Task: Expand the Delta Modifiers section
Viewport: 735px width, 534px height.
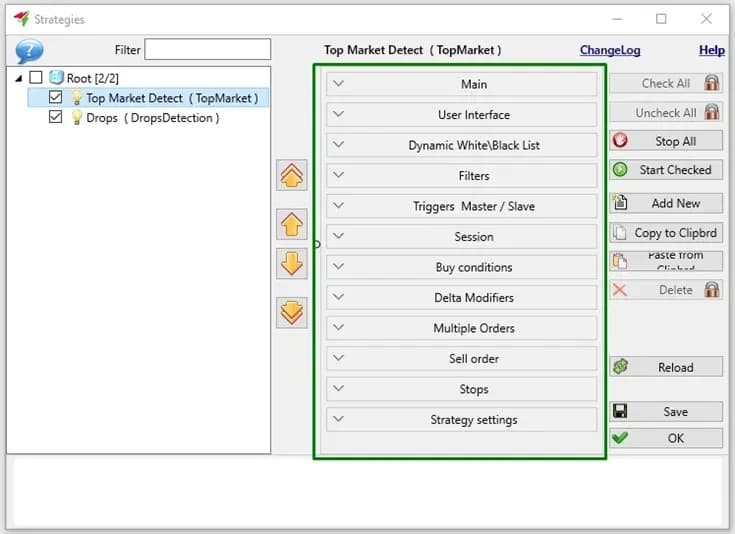Action: click(461, 298)
